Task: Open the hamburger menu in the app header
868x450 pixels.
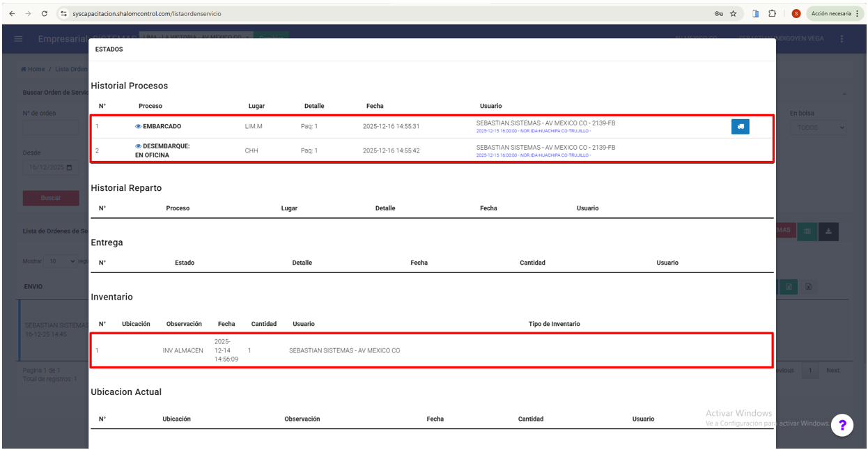Action: [x=18, y=39]
